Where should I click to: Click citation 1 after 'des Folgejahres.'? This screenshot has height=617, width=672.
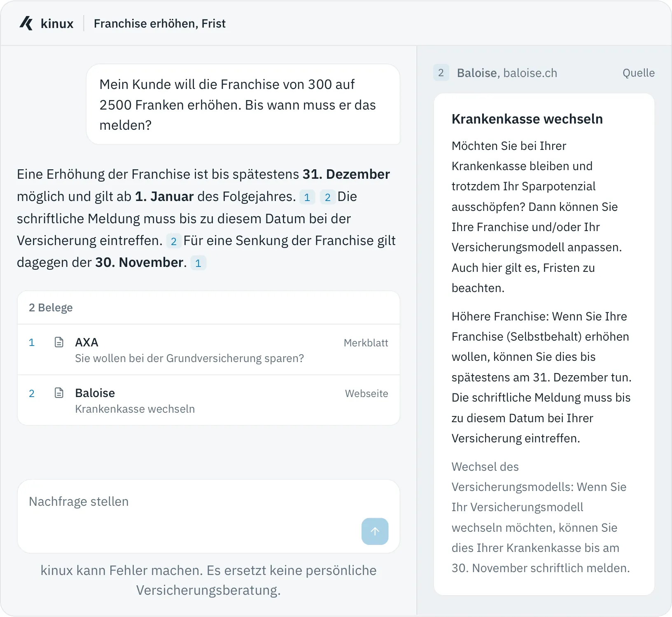pos(307,197)
